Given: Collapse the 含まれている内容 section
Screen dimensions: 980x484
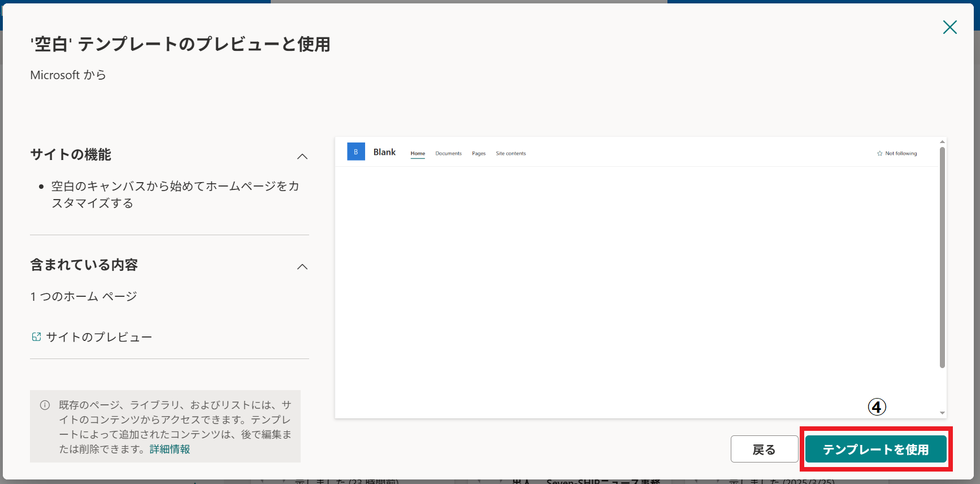Looking at the screenshot, I should click(302, 266).
